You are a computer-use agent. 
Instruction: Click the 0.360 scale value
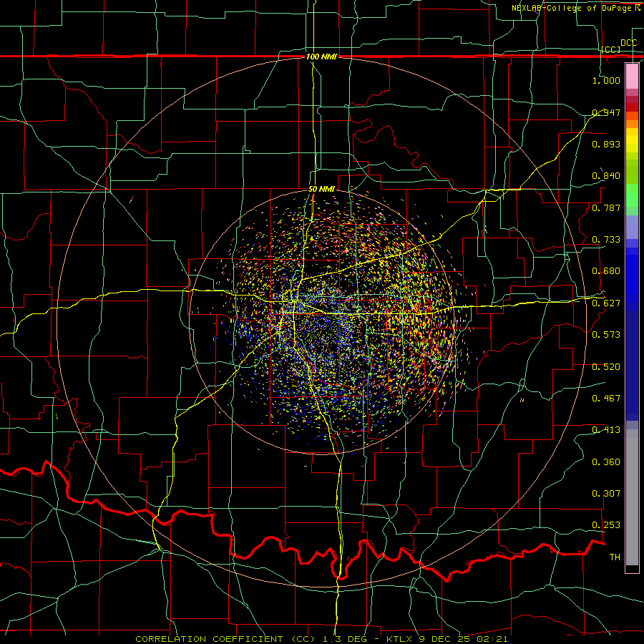(606, 462)
